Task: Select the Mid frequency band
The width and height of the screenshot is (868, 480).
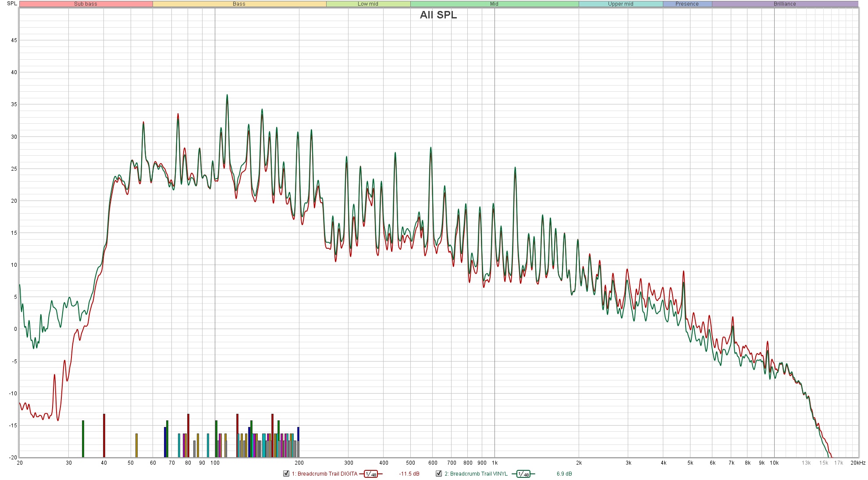Action: coord(494,4)
